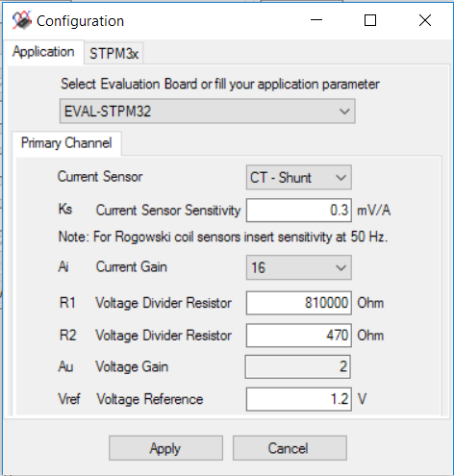Click the Current Gain dropdown chevron arrow
454x476 pixels.
pyautogui.click(x=340, y=267)
